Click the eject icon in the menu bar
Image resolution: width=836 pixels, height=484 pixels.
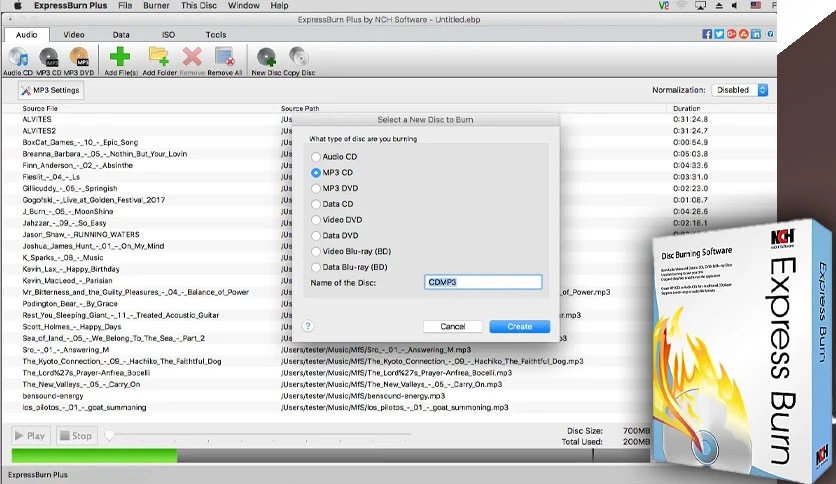coord(719,5)
